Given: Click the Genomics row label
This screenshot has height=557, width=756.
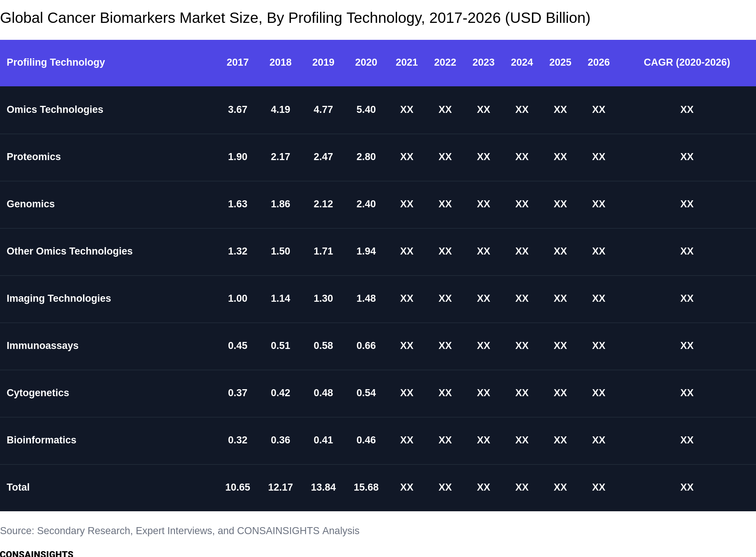Looking at the screenshot, I should tap(31, 204).
